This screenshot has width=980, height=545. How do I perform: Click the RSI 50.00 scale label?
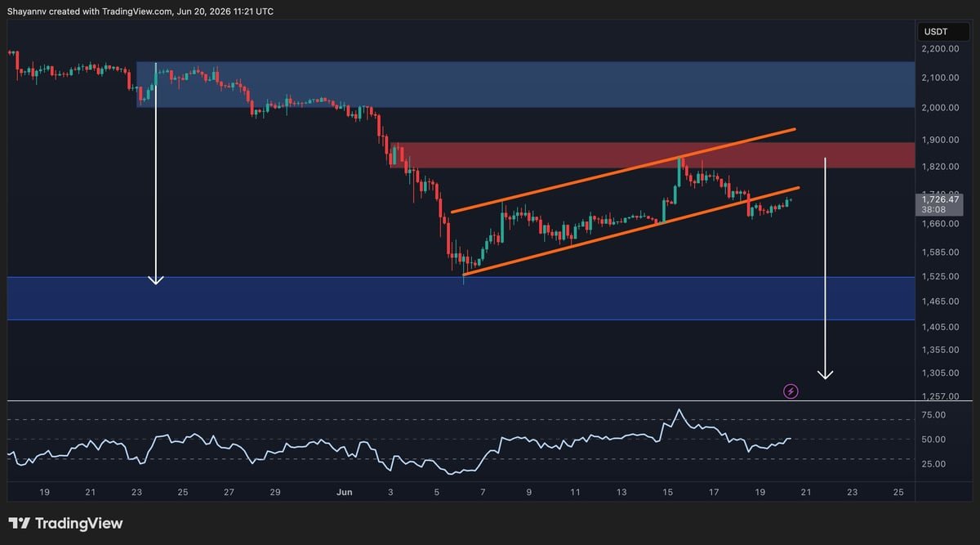tap(934, 440)
